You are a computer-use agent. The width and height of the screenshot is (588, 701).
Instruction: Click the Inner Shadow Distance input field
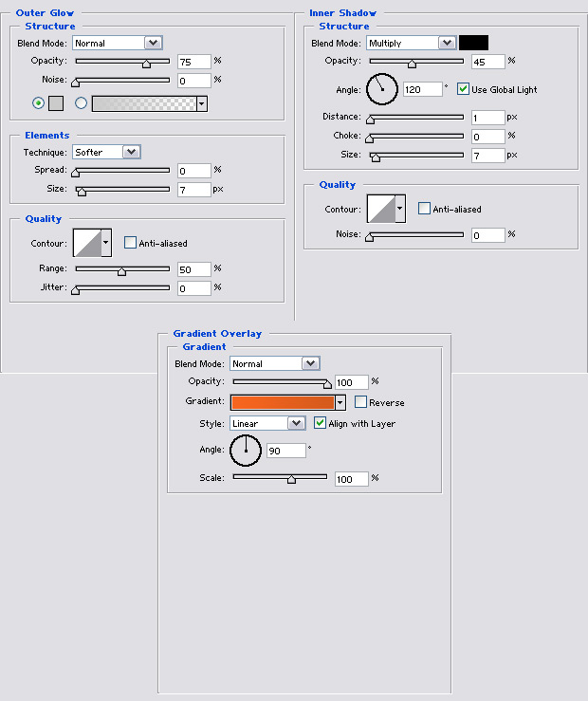(x=487, y=118)
